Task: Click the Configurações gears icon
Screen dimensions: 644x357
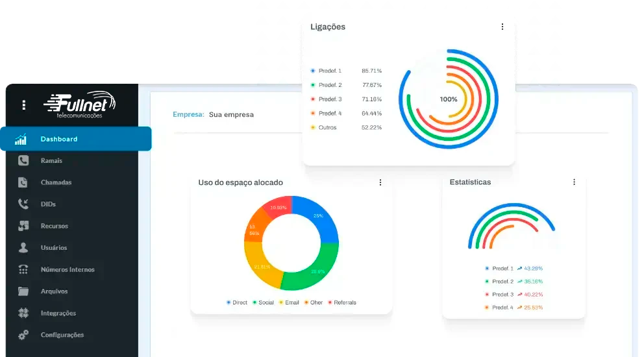Action: click(x=23, y=335)
